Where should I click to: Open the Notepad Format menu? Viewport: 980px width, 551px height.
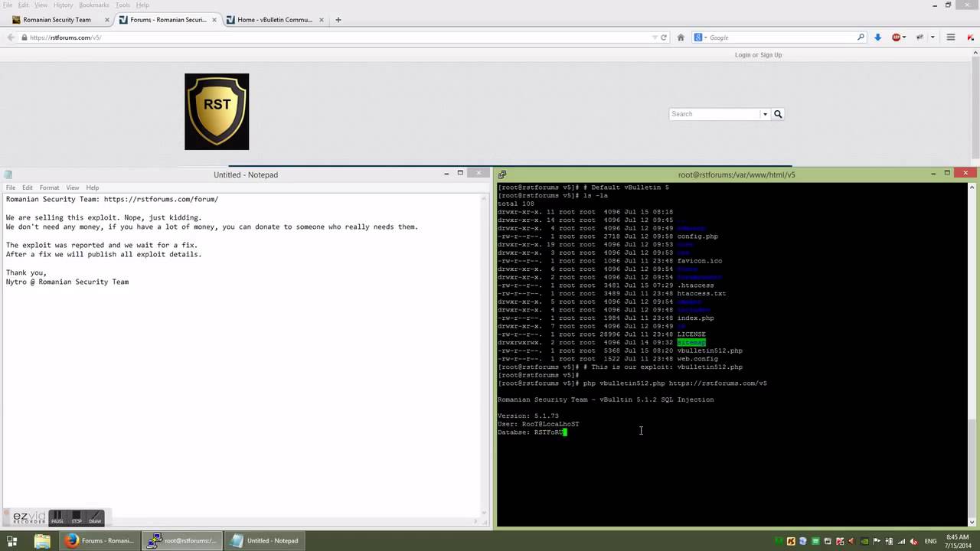49,187
